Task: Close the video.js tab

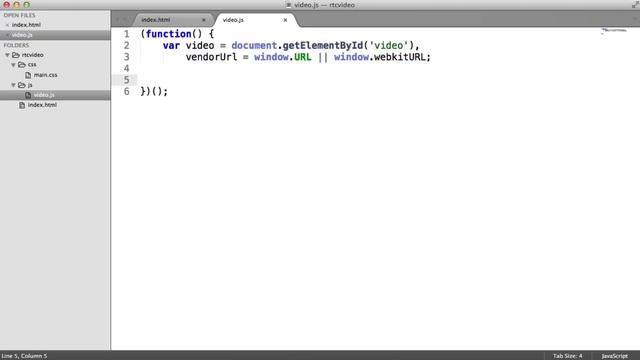Action: coord(285,20)
